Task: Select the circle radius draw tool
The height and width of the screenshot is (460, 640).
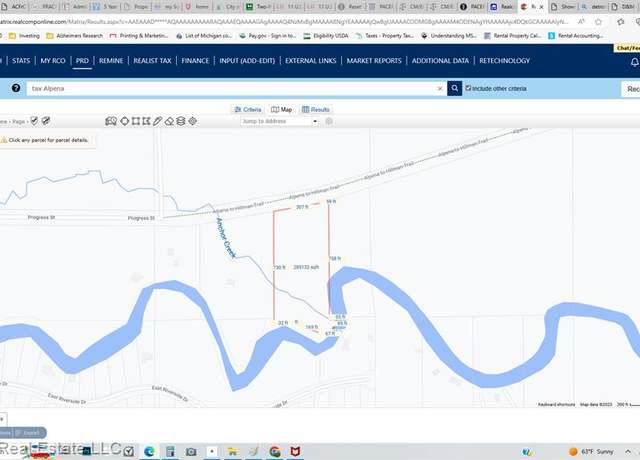Action: click(x=125, y=121)
